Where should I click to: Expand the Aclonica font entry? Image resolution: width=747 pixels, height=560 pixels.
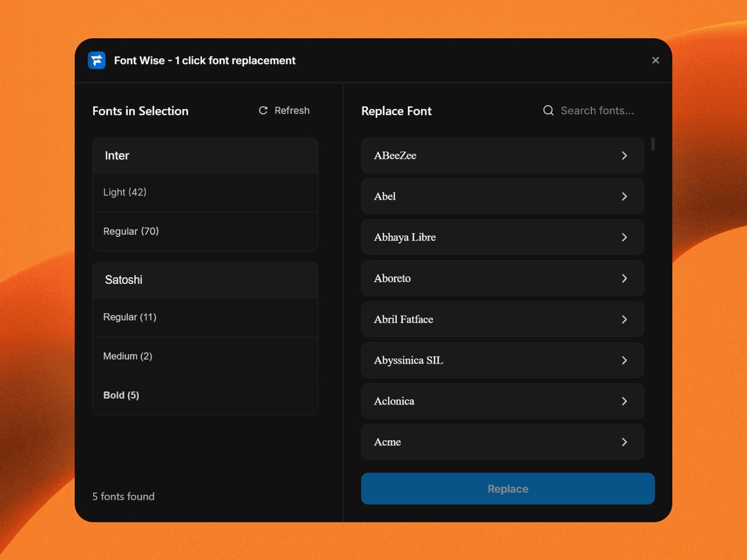pos(625,401)
